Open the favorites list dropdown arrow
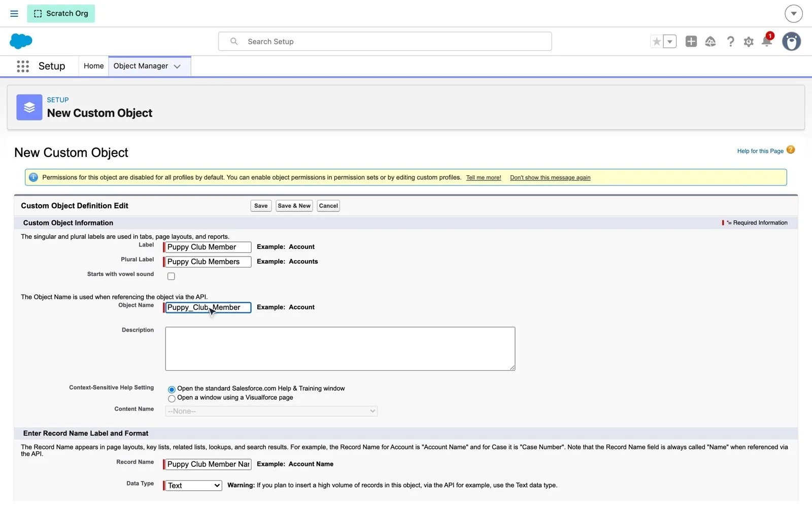 pyautogui.click(x=670, y=42)
